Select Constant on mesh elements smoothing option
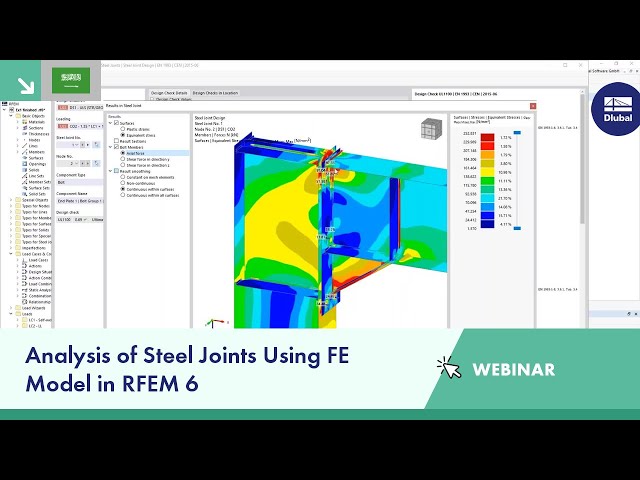The image size is (640, 480). pyautogui.click(x=122, y=177)
